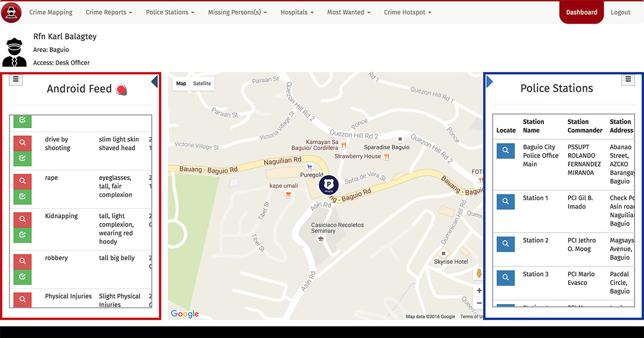This screenshot has height=338, width=644.
Task: Switch map to Satellite view
Action: point(202,84)
